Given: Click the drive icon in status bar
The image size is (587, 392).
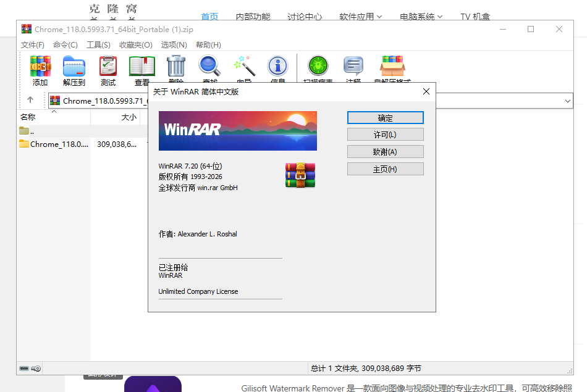Looking at the screenshot, I should click(24, 369).
